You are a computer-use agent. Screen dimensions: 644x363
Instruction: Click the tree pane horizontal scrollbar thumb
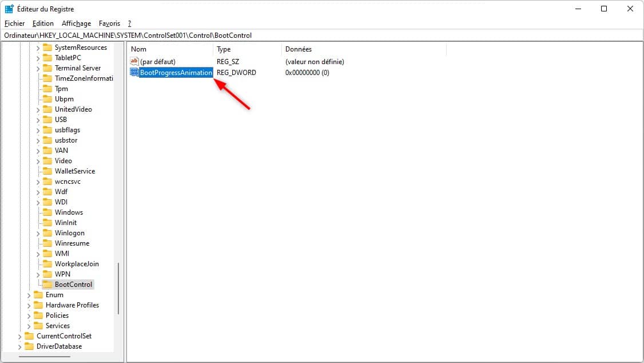click(45, 357)
